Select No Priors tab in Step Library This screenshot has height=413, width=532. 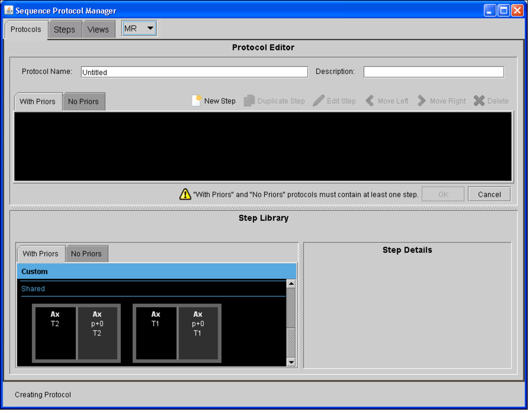(86, 254)
